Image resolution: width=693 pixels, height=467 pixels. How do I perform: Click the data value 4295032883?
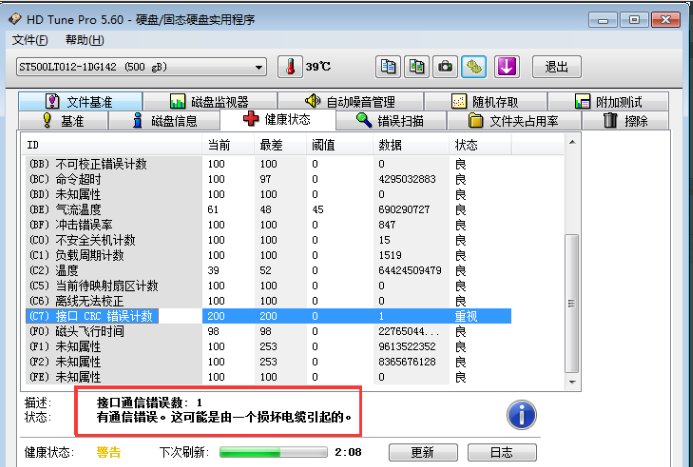pyautogui.click(x=407, y=179)
